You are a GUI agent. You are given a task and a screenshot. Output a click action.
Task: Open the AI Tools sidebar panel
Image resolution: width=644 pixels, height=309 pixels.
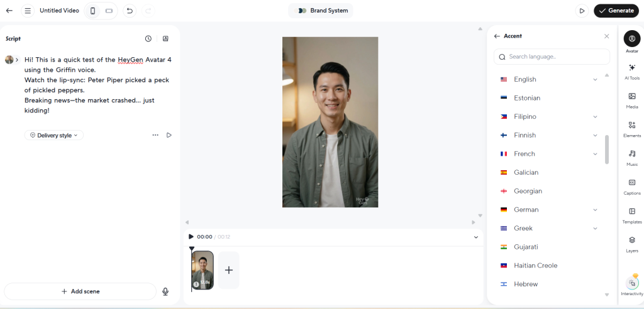(x=631, y=70)
